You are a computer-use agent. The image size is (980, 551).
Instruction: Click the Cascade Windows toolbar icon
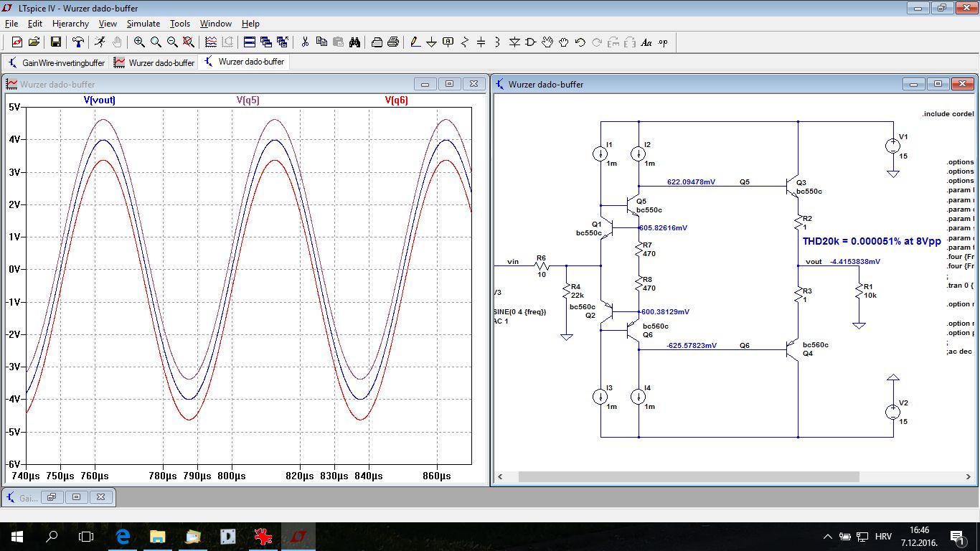(x=266, y=42)
